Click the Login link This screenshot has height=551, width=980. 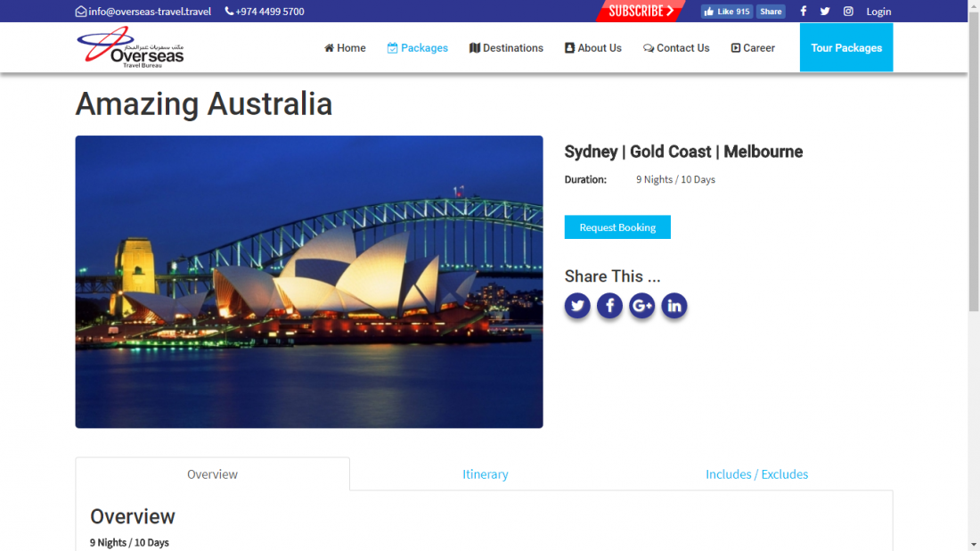(878, 12)
